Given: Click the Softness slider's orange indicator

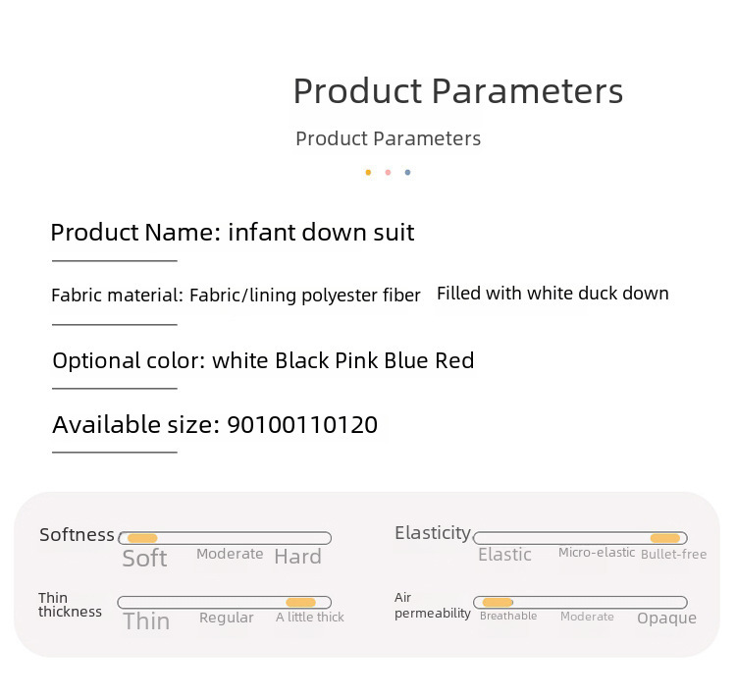Looking at the screenshot, I should 142,538.
